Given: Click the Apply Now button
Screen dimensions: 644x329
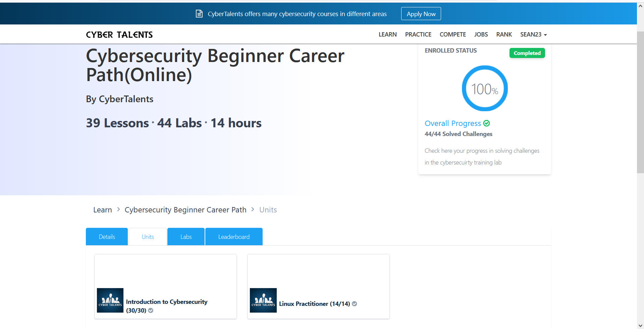Looking at the screenshot, I should point(421,14).
